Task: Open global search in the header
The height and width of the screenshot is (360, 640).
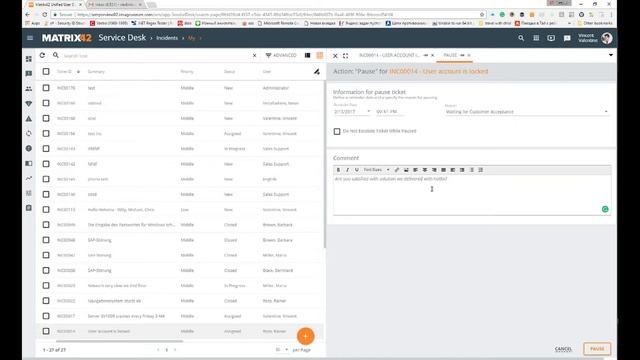Action: pos(521,38)
